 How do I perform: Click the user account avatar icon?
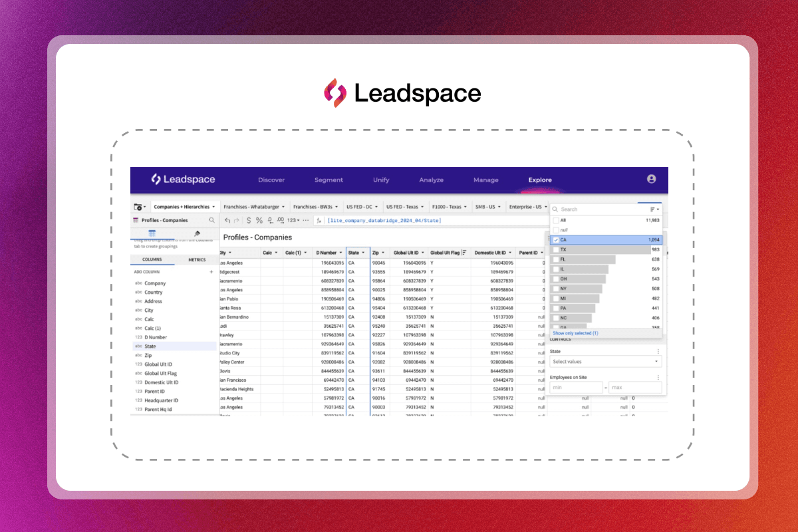[651, 179]
